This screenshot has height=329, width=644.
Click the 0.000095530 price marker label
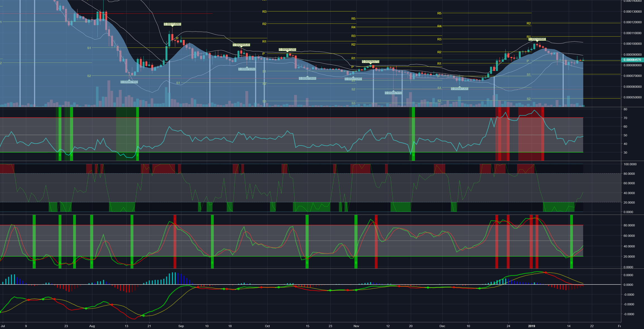[x=241, y=45]
